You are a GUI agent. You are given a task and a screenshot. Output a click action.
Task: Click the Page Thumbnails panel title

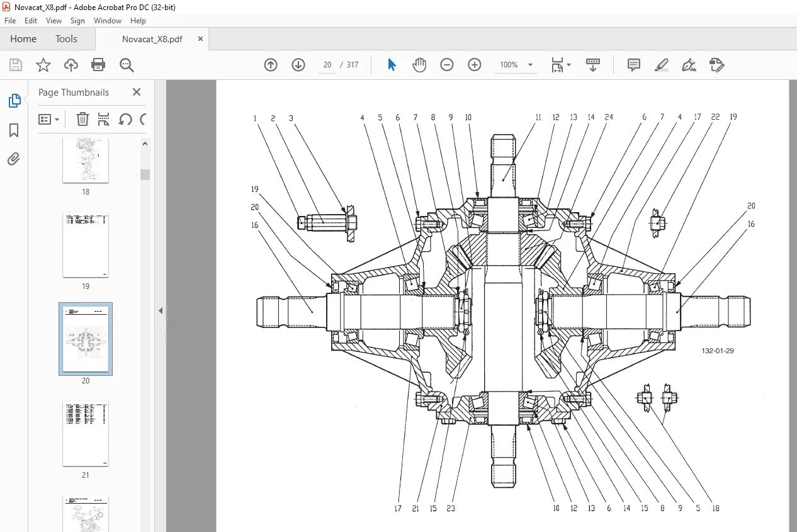coord(74,92)
